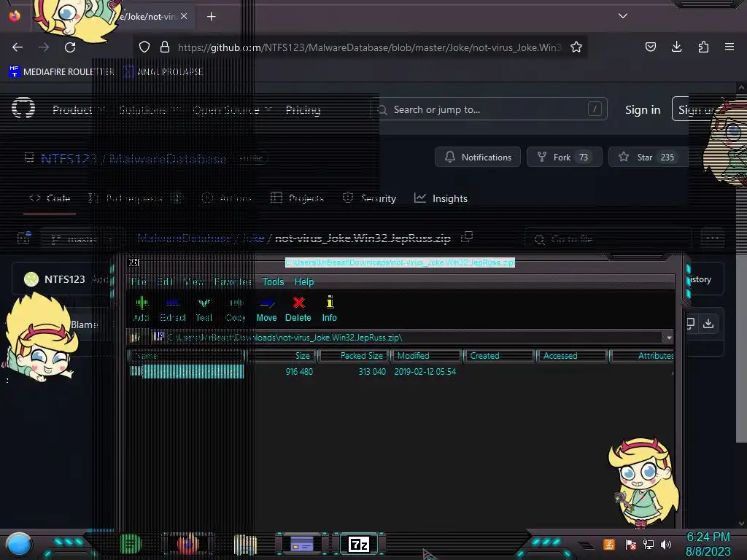Reload the current Firefox page
Screen dimensions: 747x560
pos(70,47)
